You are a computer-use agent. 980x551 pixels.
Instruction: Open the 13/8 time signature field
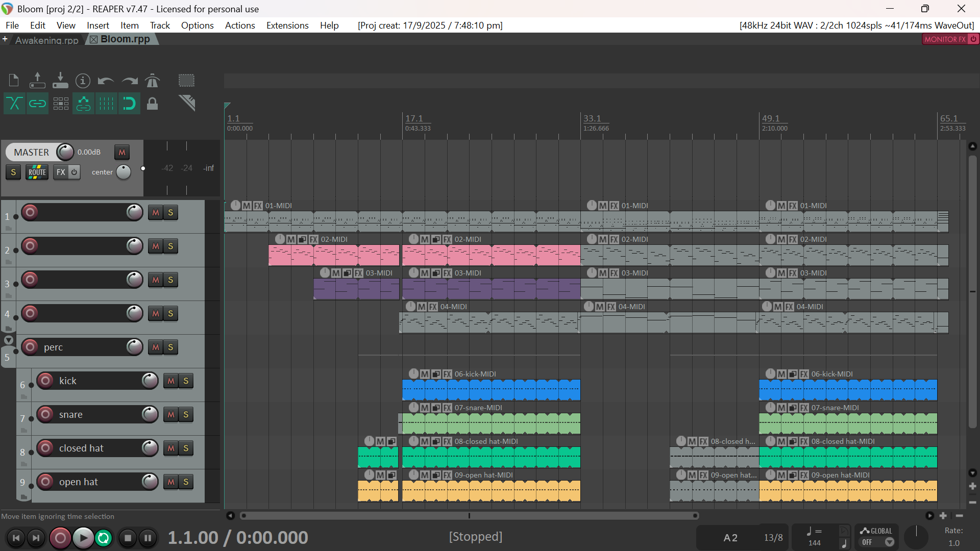tap(773, 538)
